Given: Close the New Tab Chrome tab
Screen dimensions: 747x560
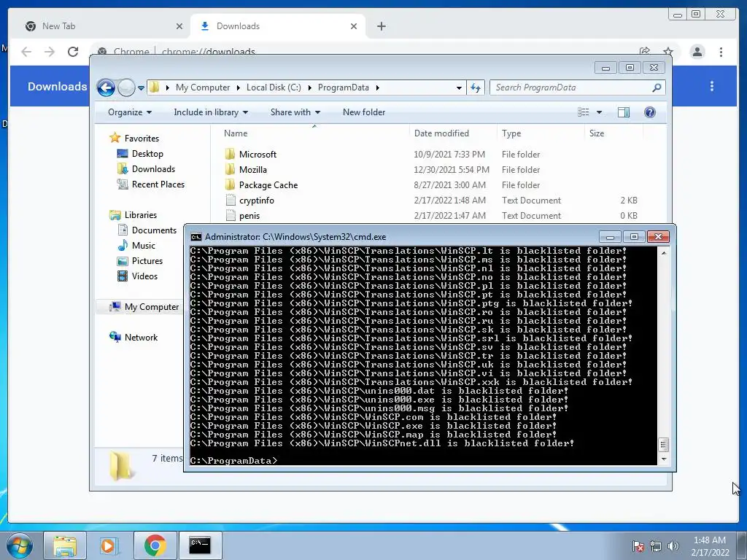Looking at the screenshot, I should [179, 27].
